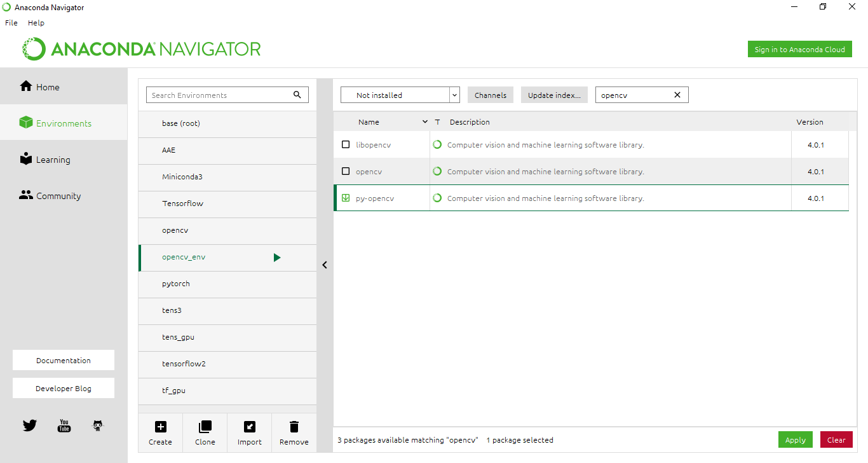Collapse the environments list panel
868x463 pixels.
pyautogui.click(x=325, y=265)
